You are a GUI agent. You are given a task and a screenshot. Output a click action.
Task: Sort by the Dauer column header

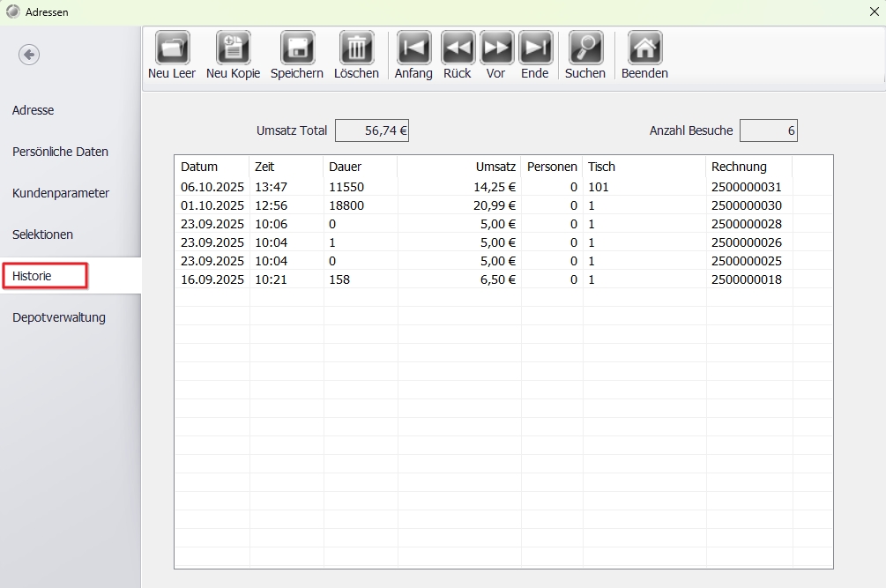pyautogui.click(x=361, y=167)
